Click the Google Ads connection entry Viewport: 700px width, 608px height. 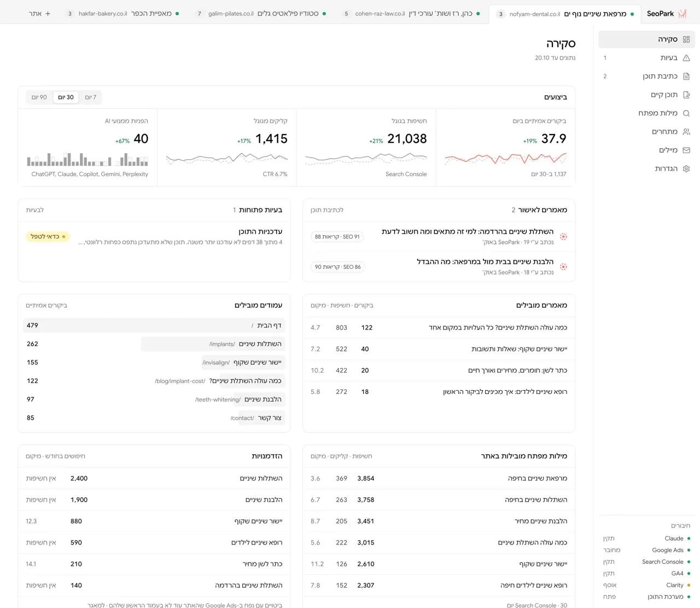point(647,550)
